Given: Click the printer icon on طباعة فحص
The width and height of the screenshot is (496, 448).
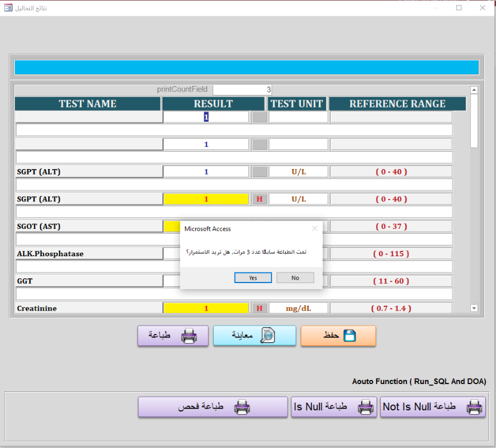Looking at the screenshot, I should [x=242, y=407].
